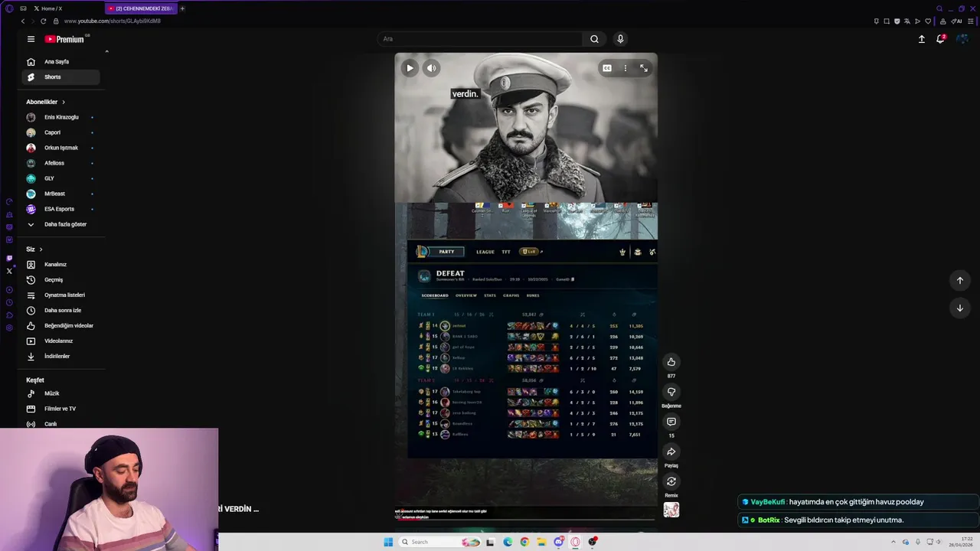
Task: Share the Short via Paylaş icon
Action: tap(671, 452)
